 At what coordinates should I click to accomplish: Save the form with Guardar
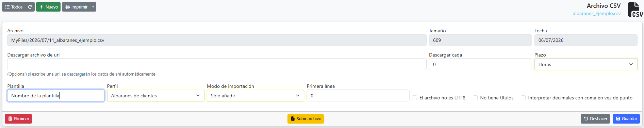pyautogui.click(x=626, y=119)
